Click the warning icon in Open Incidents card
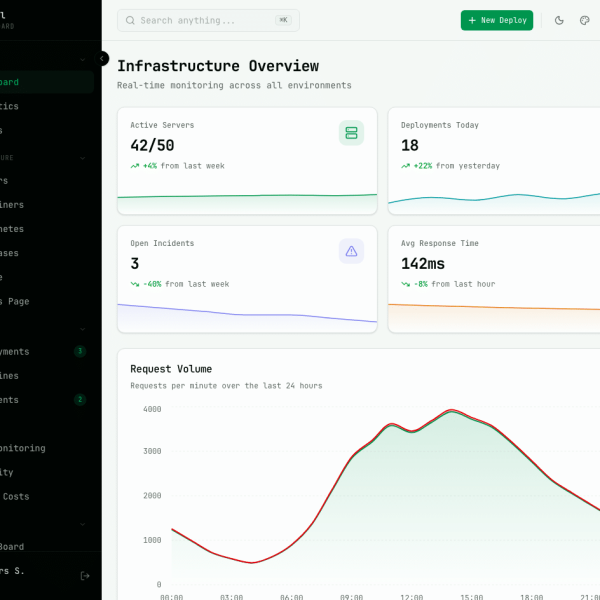This screenshot has width=600, height=600. [x=351, y=251]
